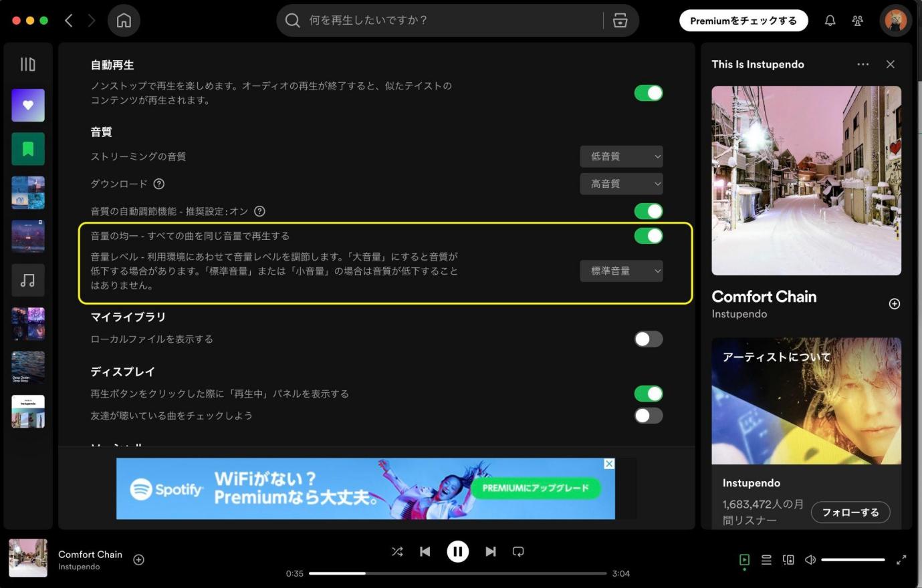The height and width of the screenshot is (588, 922).
Task: Open Instupendo link in bottom player bar
Action: click(79, 567)
